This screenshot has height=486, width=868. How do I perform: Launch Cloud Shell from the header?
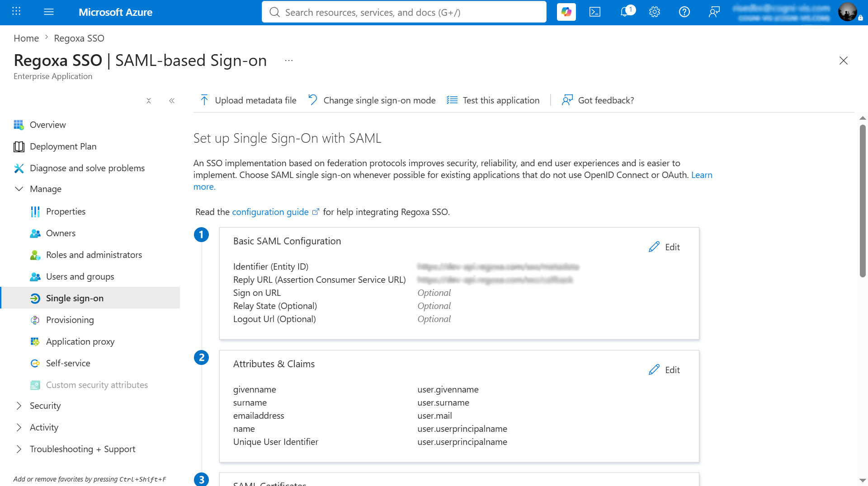(595, 12)
